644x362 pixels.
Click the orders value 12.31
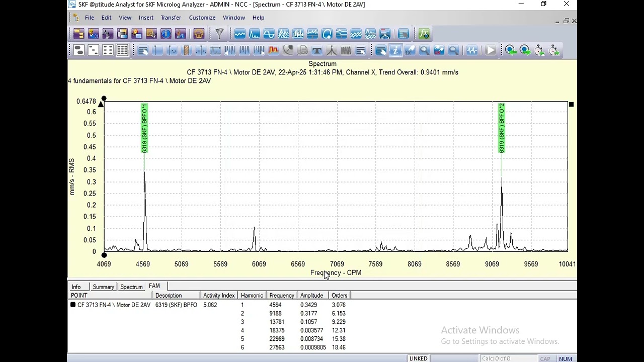coord(339,330)
